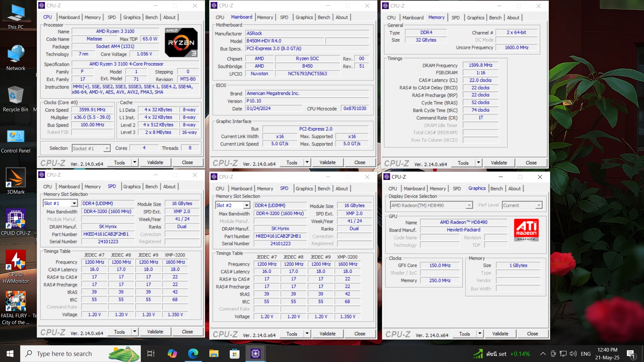Click the taskbar clock showing 12:40 PM
The width and height of the screenshot is (644, 362).
[607, 354]
